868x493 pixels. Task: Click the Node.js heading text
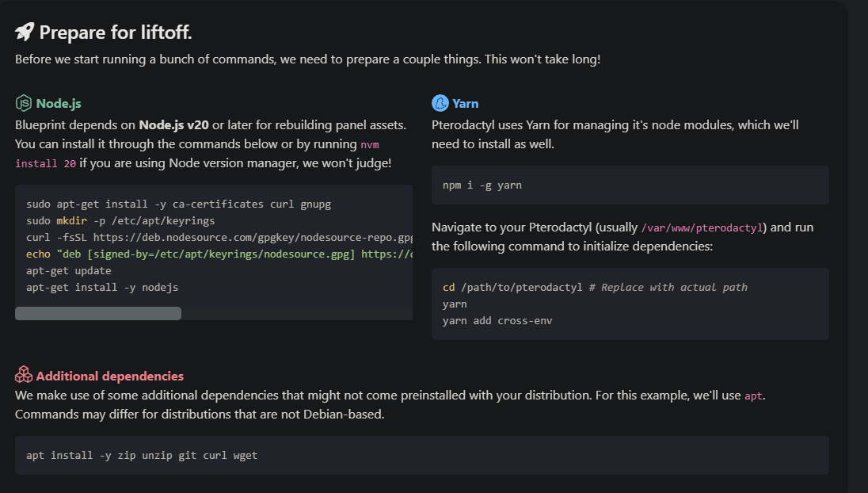click(x=59, y=104)
